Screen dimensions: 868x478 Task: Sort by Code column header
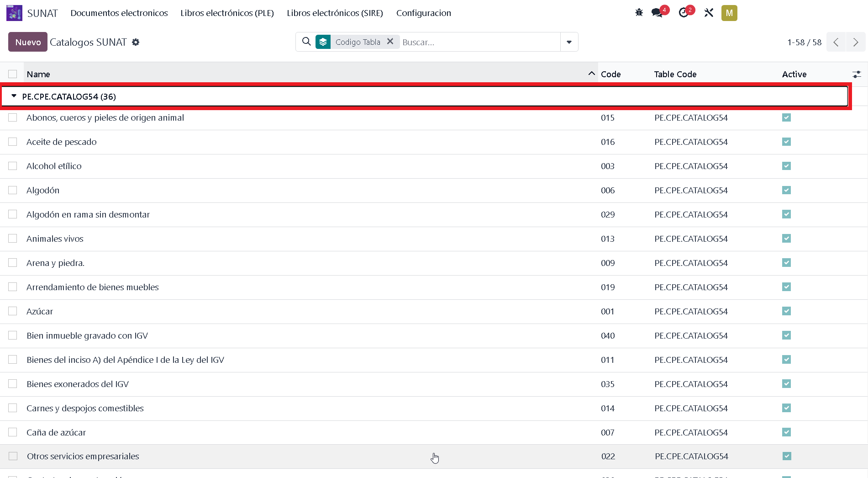pos(610,74)
